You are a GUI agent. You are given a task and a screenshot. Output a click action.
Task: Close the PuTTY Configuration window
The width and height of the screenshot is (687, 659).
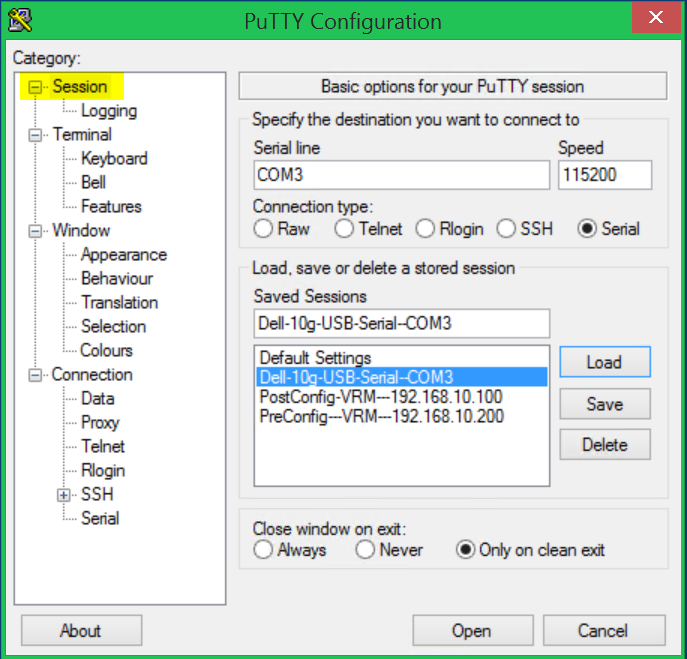pyautogui.click(x=656, y=18)
